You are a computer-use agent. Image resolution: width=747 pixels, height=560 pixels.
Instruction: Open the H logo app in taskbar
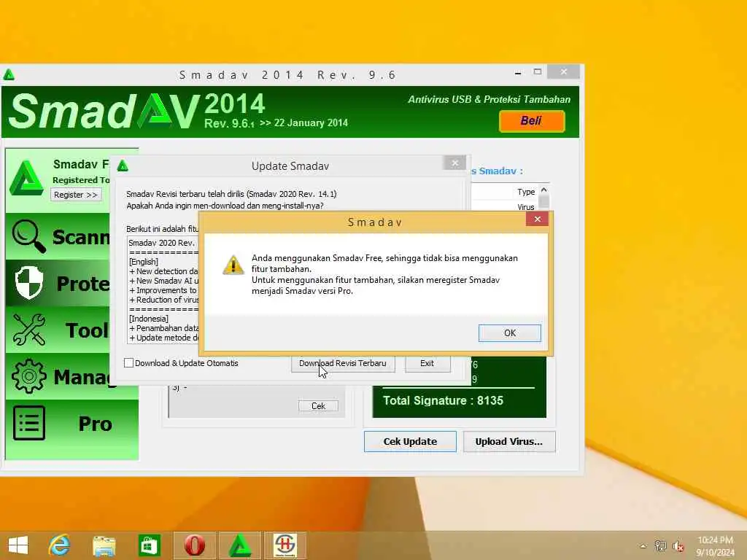pos(285,545)
